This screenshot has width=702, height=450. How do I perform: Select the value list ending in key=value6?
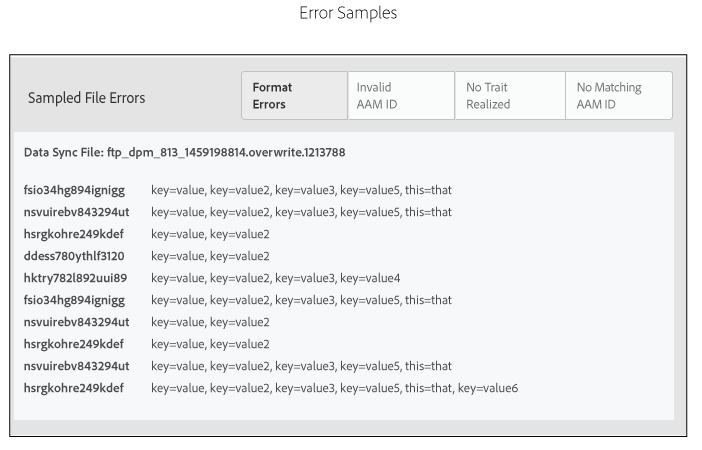point(334,388)
